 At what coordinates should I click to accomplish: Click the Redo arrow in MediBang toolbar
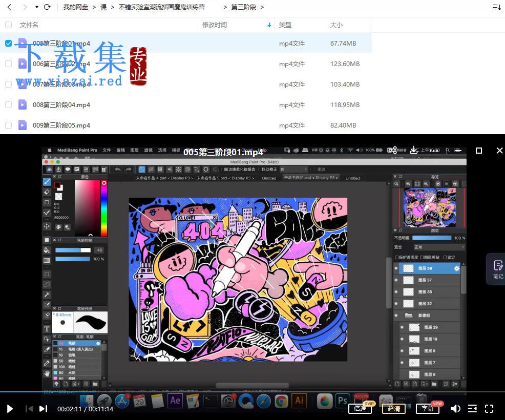pyautogui.click(x=129, y=170)
